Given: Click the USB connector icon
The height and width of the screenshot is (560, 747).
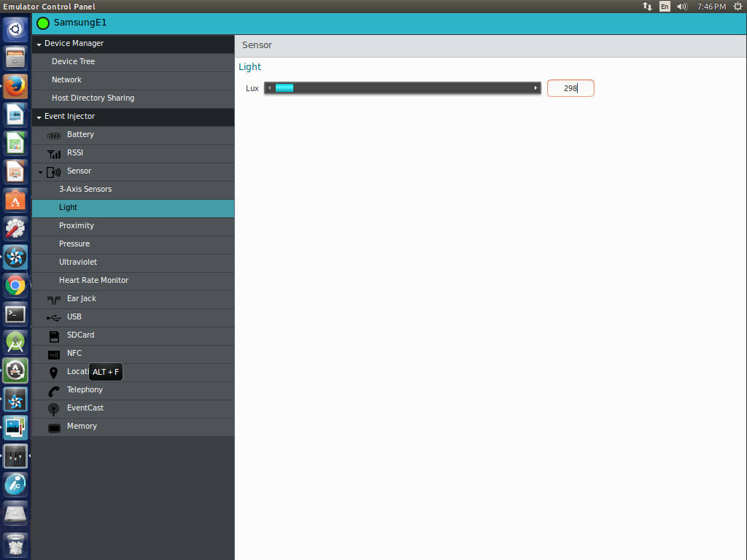Looking at the screenshot, I should 54,317.
